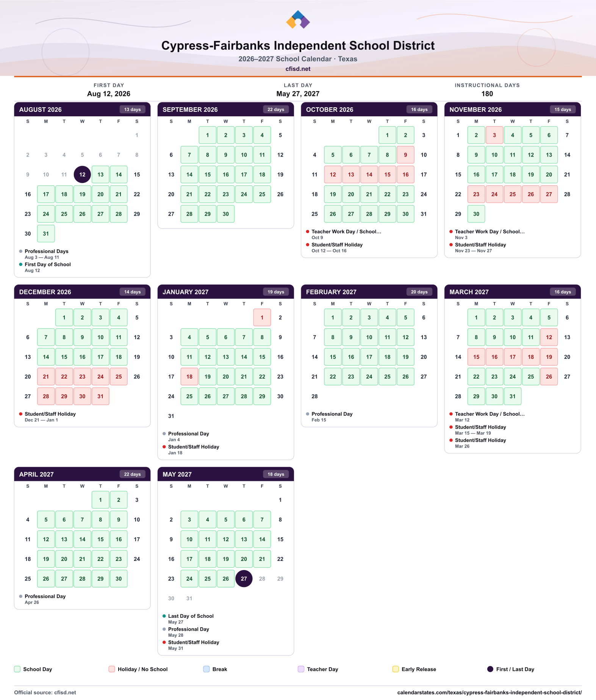Select October 9 teacher work day cell
This screenshot has width=596, height=700.
point(405,155)
